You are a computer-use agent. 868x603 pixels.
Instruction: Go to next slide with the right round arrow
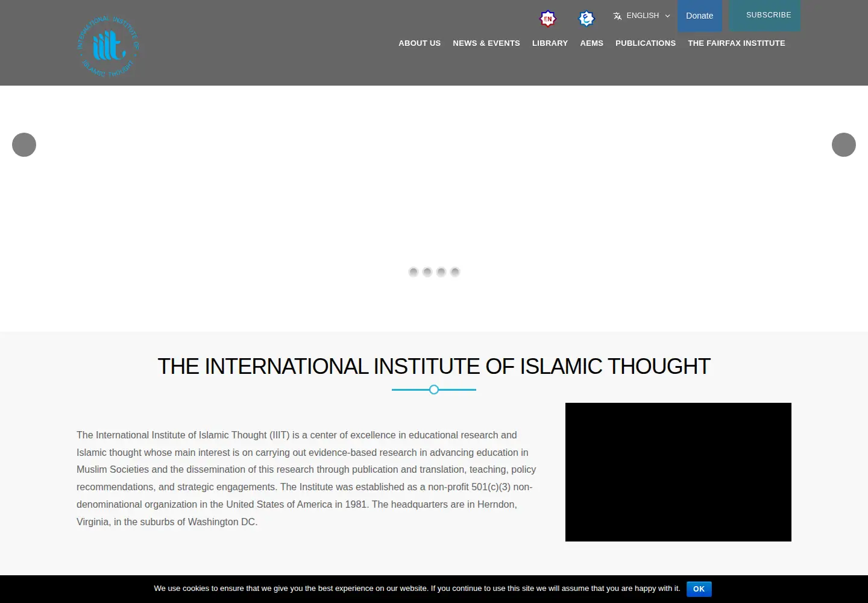[x=844, y=145]
